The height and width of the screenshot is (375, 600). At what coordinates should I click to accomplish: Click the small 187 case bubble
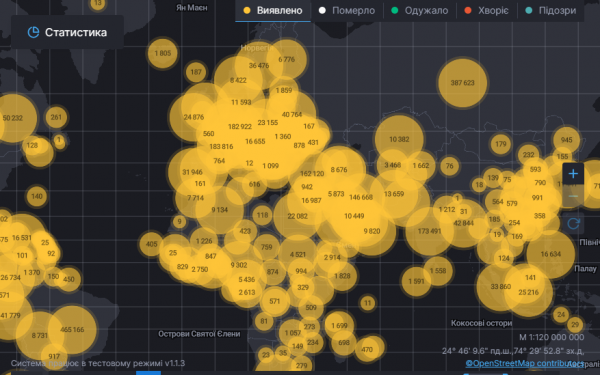pyautogui.click(x=196, y=72)
